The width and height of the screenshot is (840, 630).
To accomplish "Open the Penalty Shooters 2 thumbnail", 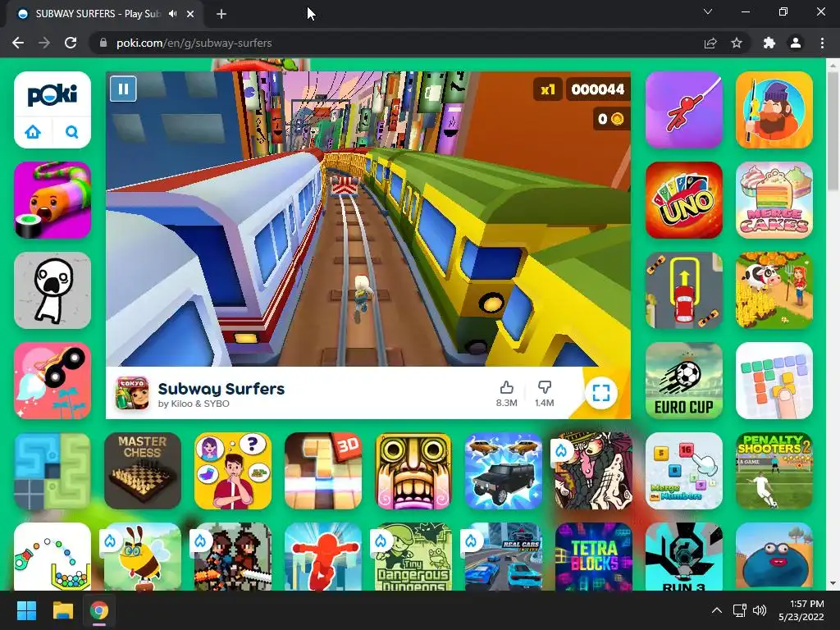I will [774, 470].
